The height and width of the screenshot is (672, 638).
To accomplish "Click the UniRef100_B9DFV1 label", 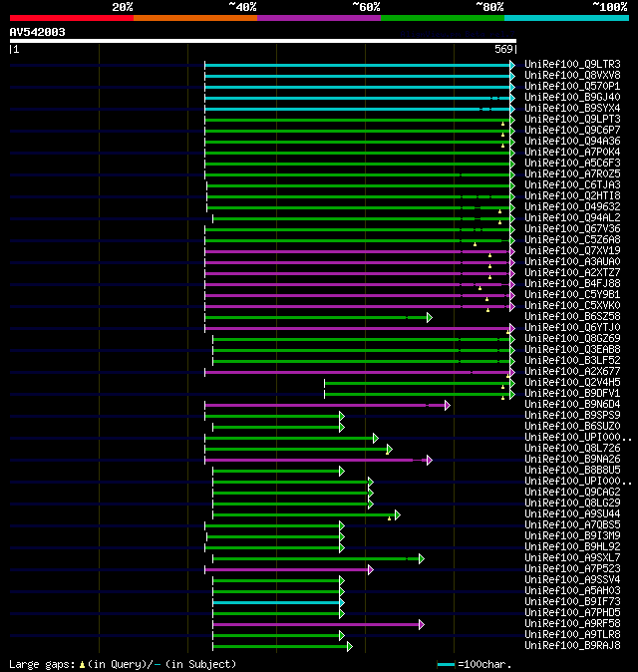I will 572,394.
